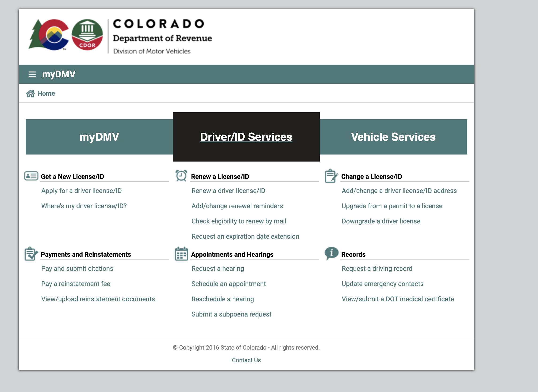Open Apply for a driver license/ID

[x=81, y=191]
